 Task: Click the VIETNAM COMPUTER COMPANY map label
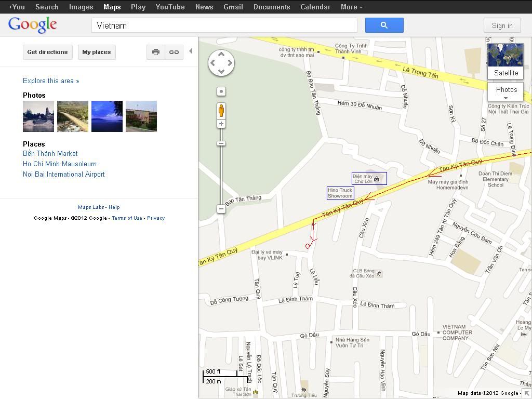(457, 332)
